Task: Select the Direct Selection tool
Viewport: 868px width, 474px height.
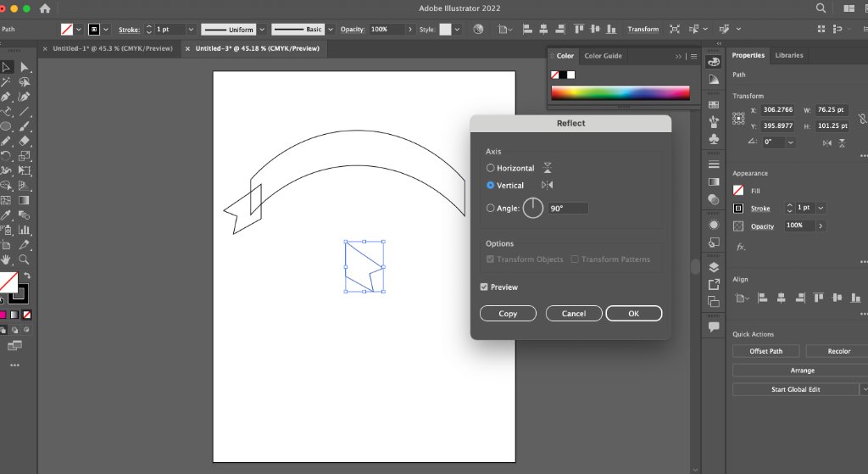Action: click(25, 67)
